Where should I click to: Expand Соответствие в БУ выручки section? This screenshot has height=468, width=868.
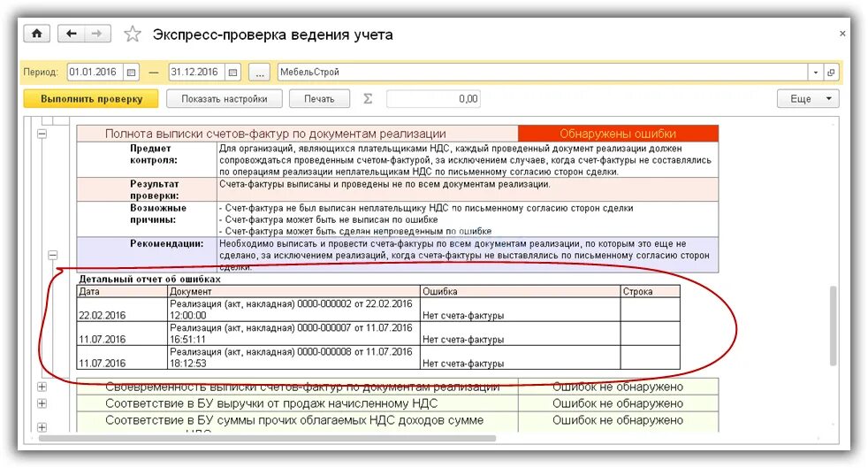click(x=42, y=403)
